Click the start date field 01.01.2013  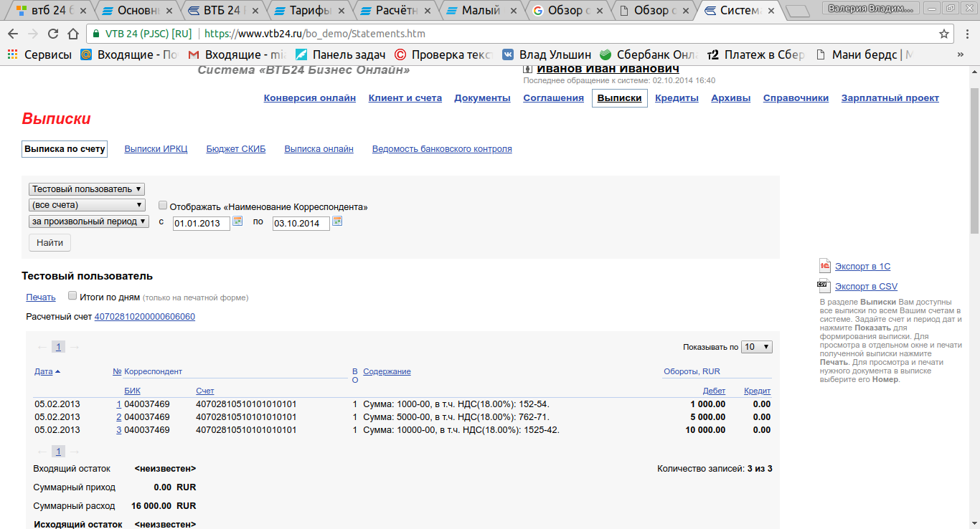coord(201,224)
